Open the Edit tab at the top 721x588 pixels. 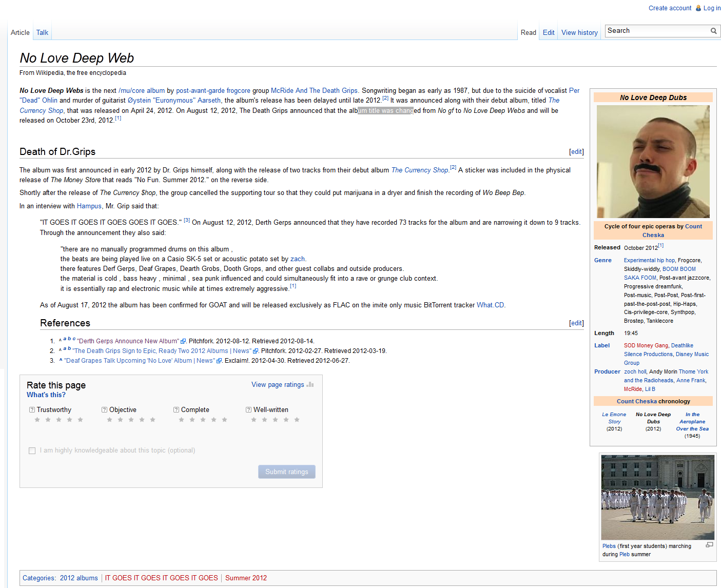click(x=549, y=32)
